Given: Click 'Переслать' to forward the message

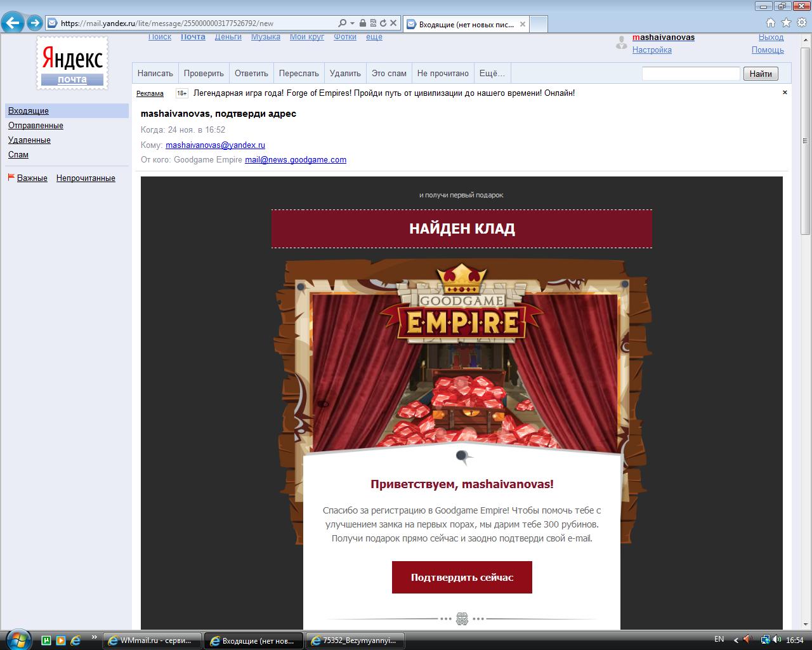Looking at the screenshot, I should pos(299,73).
